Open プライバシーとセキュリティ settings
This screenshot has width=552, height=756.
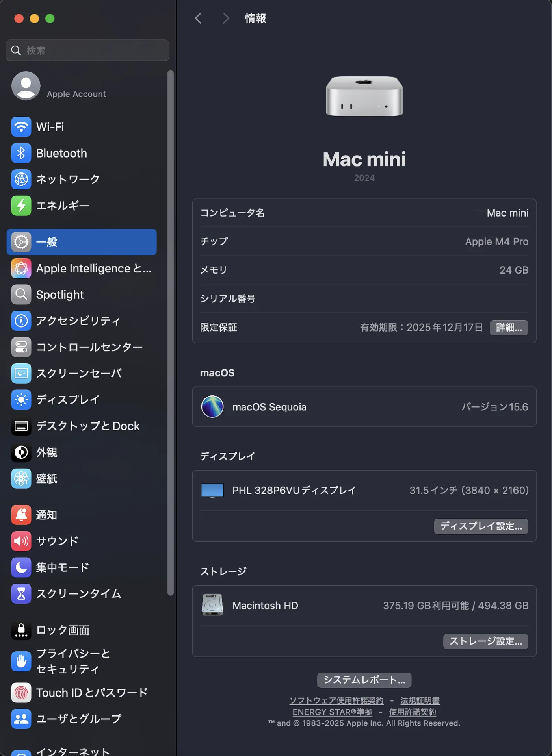point(82,661)
